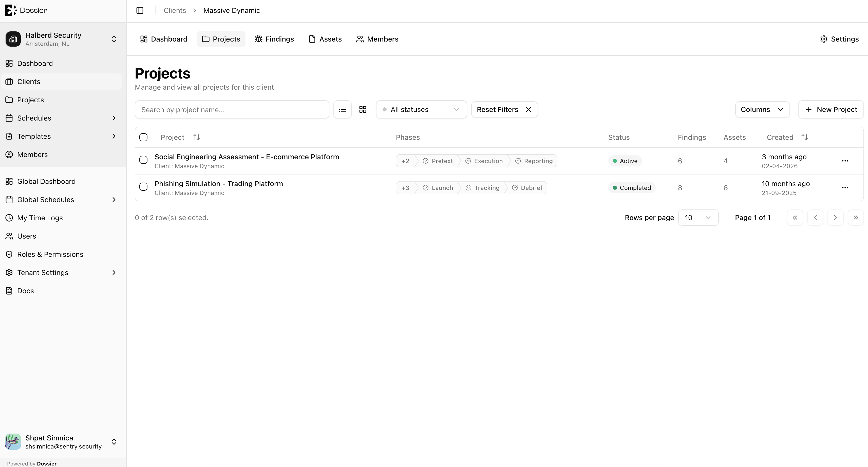
Task: Sort by Project column arrows
Action: click(196, 138)
